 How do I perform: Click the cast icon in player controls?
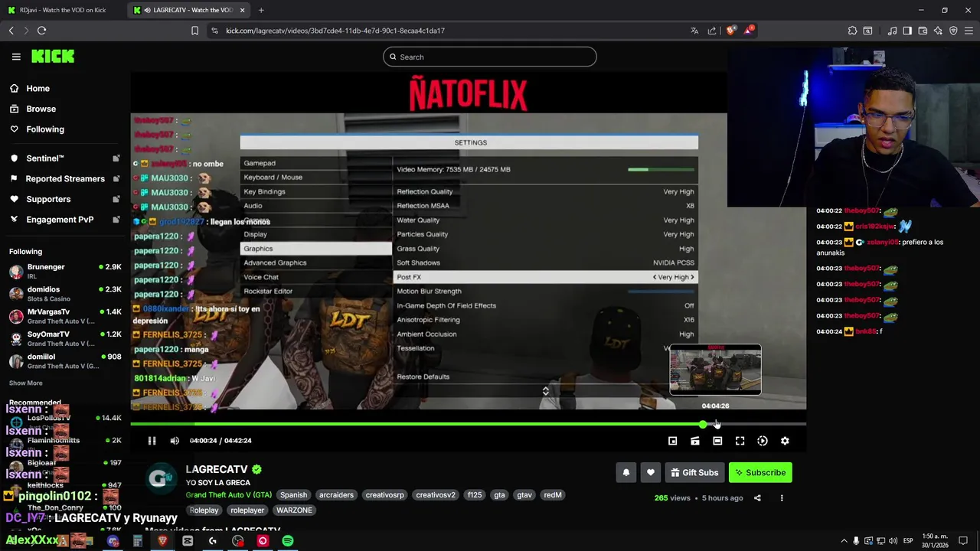pos(695,441)
